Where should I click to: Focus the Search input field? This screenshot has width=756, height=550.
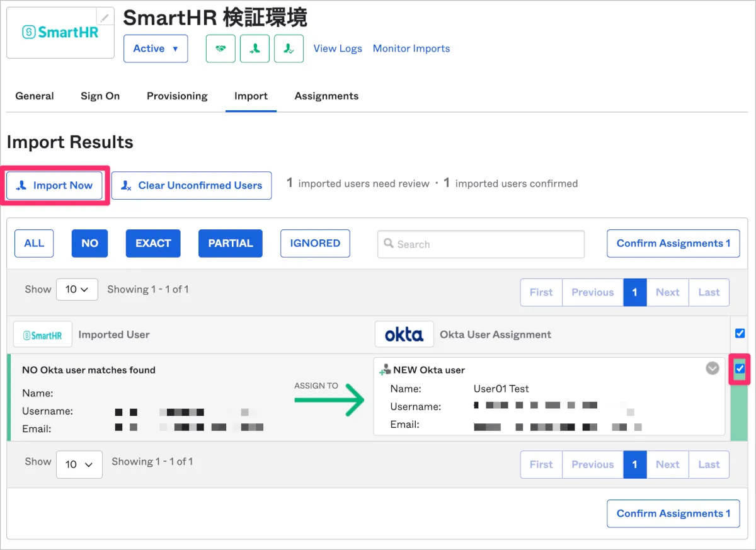coord(481,244)
